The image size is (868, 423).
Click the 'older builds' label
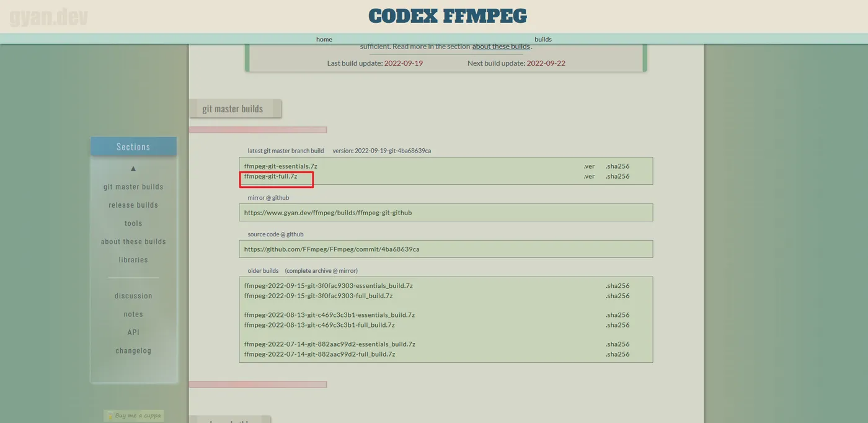(263, 271)
